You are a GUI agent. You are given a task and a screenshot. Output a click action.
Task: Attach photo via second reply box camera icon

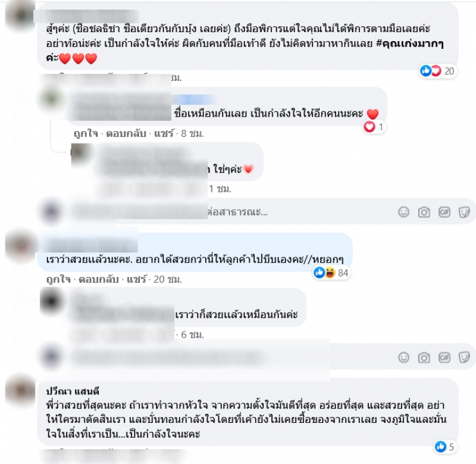424,357
